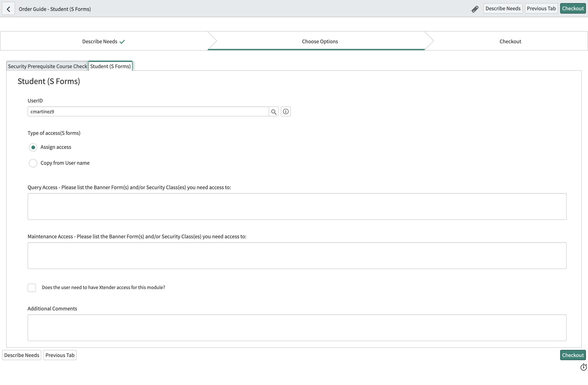The width and height of the screenshot is (588, 385).
Task: Click bottom Describe Needs button
Action: click(22, 355)
